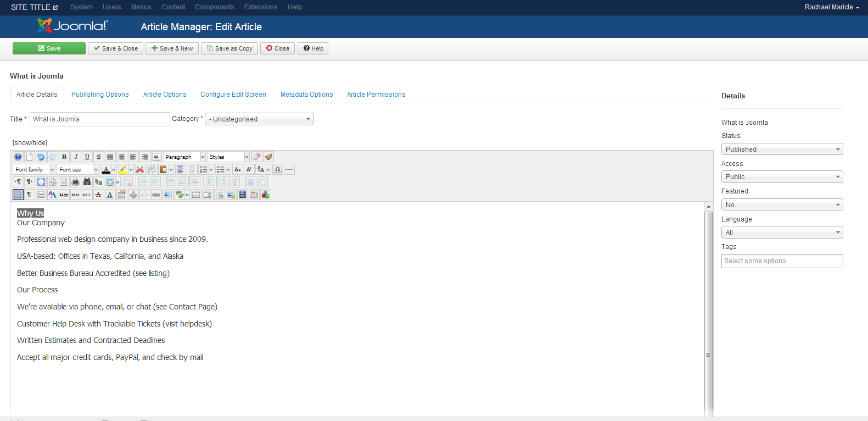Image resolution: width=868 pixels, height=421 pixels.
Task: Print the article using the printer icon
Action: (76, 182)
